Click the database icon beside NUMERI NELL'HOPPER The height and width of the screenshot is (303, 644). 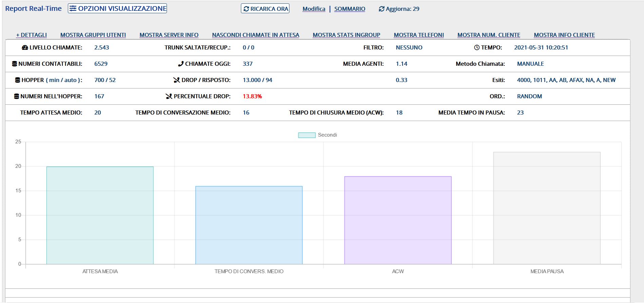[x=16, y=96]
